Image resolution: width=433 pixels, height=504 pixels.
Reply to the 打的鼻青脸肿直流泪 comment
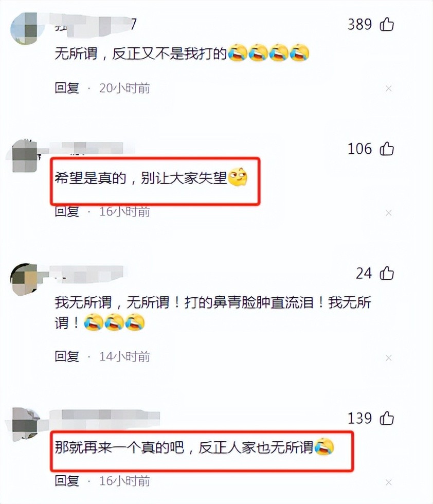click(67, 356)
